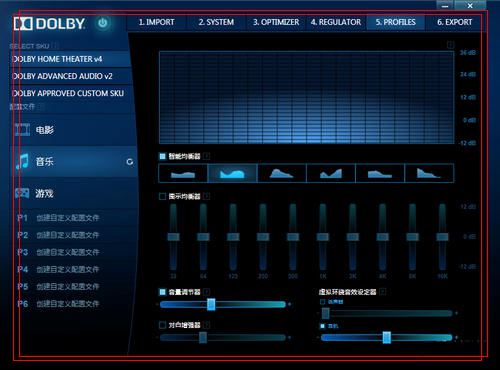Open the 4. REGULATOR tab

tap(336, 22)
